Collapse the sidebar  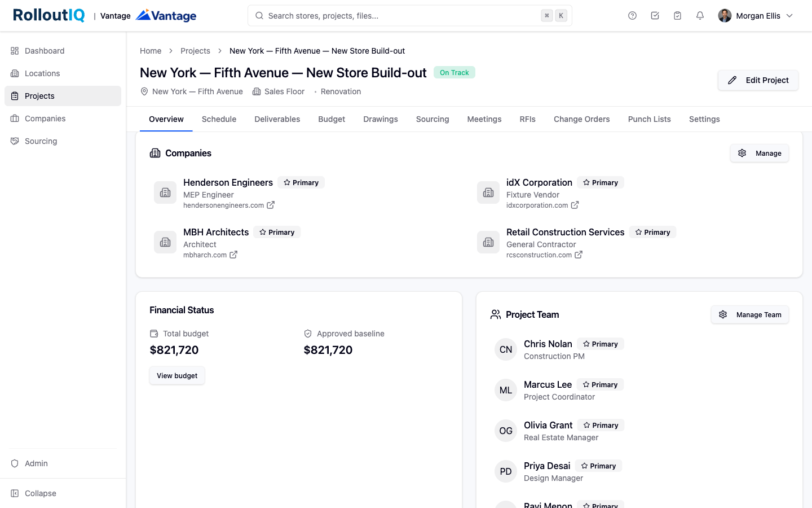[x=63, y=493]
